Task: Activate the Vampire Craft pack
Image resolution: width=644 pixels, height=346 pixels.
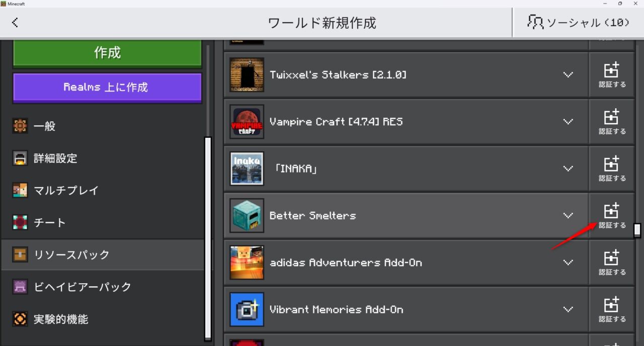Action: pos(612,122)
